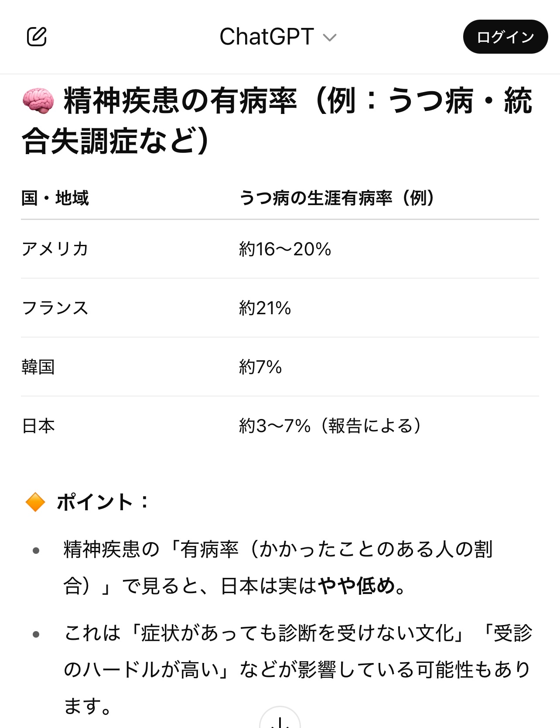Click the 約21% cell
The width and height of the screenshot is (560, 728).
[x=265, y=308]
